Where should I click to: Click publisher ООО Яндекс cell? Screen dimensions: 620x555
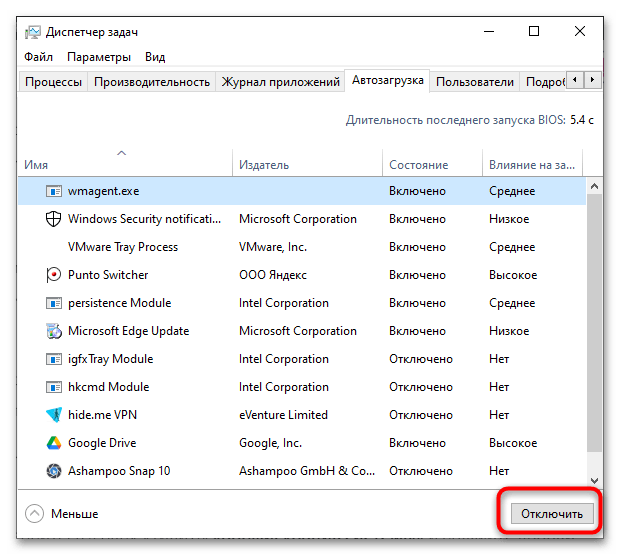pos(273,275)
